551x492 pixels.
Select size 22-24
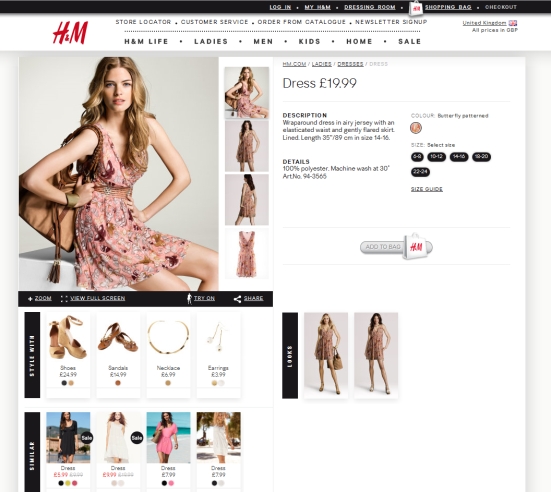click(420, 172)
